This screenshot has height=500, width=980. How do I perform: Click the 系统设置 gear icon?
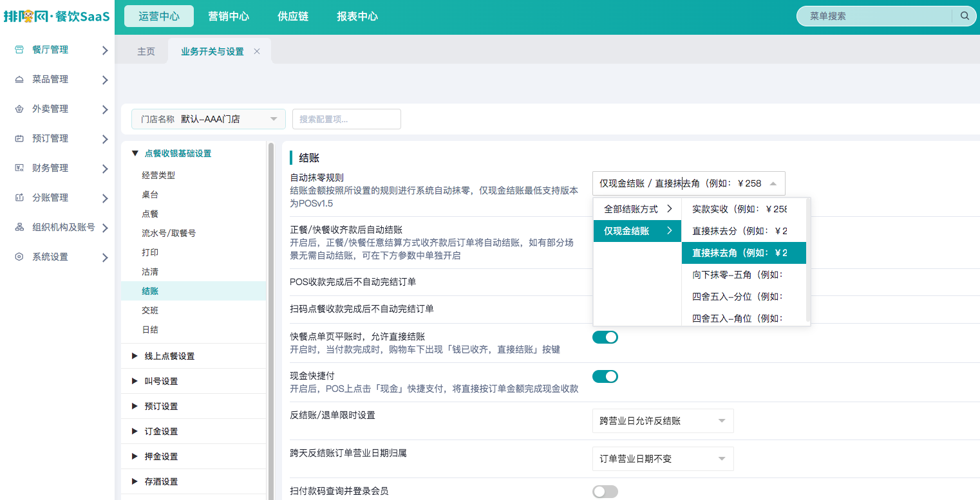click(19, 257)
